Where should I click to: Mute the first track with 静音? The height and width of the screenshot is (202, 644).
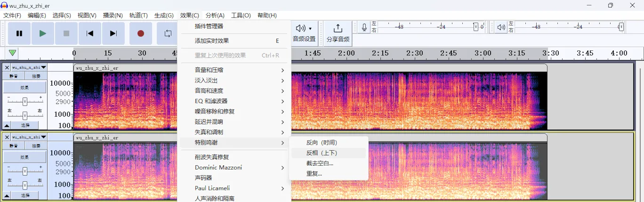coord(14,76)
